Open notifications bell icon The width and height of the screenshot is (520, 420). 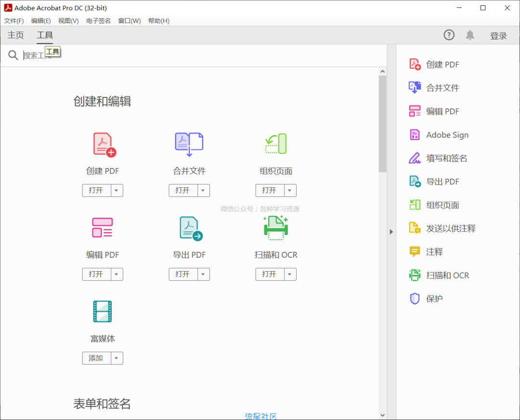[x=470, y=35]
